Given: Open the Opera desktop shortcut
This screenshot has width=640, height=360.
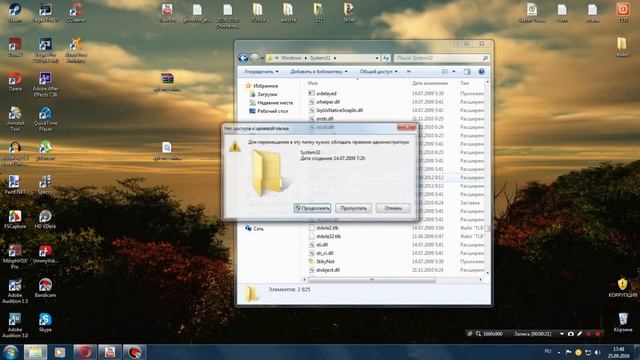Looking at the screenshot, I should coord(15,82).
